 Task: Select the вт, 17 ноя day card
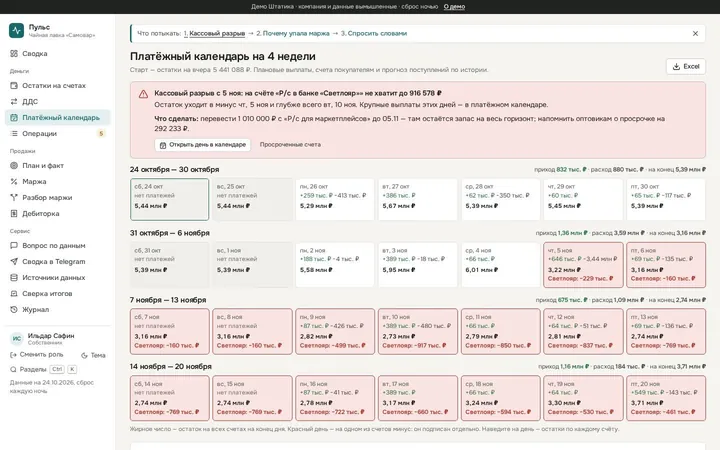click(x=417, y=398)
